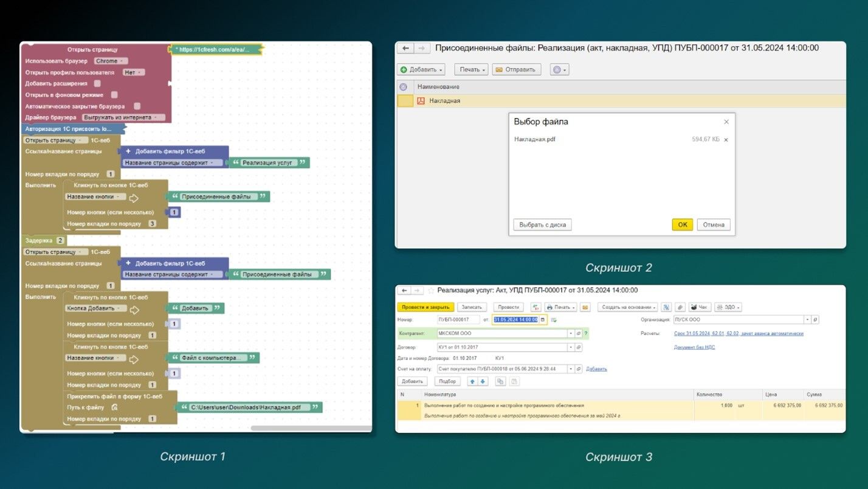Click the horizontal scrollbar in the block editor
Viewport: 868px width, 489px height.
pyautogui.click(x=310, y=428)
